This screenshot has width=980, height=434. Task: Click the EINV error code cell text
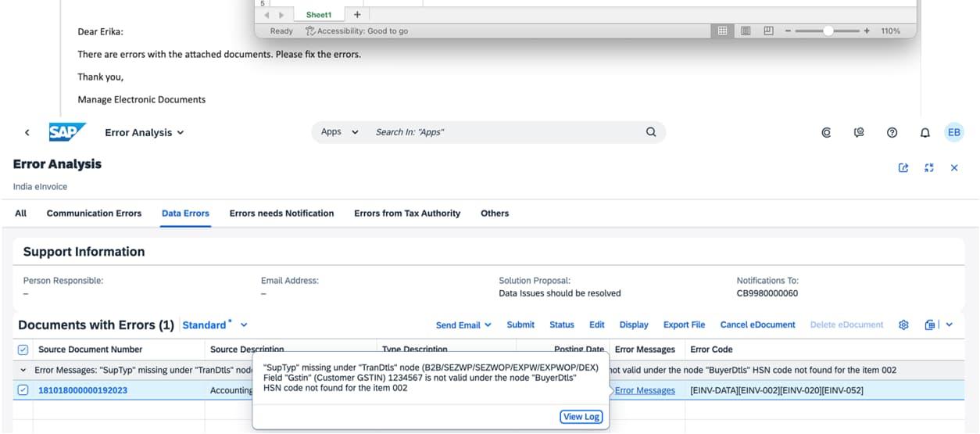click(x=777, y=390)
